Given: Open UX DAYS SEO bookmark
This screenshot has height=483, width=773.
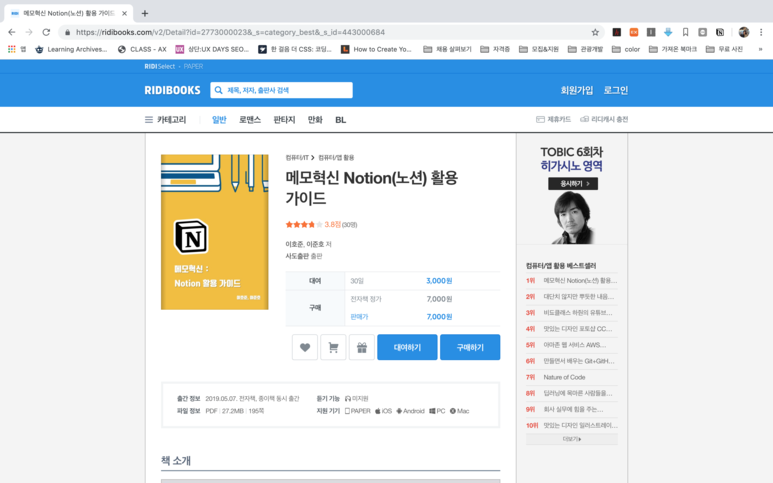Looking at the screenshot, I should [212, 49].
